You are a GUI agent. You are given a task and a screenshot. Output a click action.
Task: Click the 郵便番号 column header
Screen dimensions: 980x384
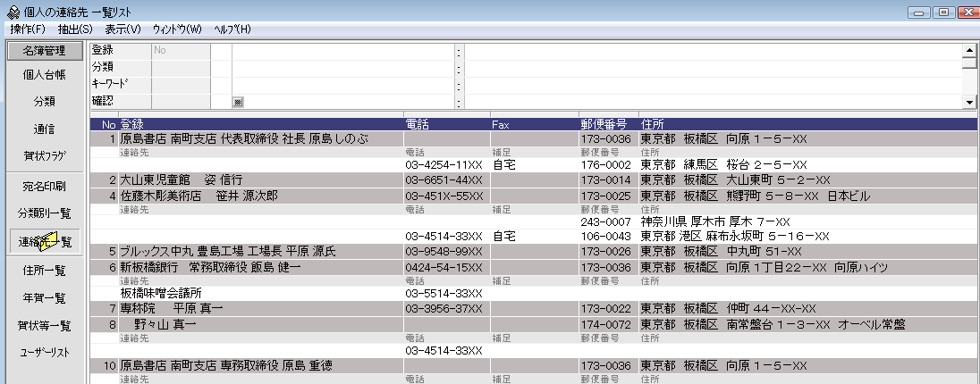coord(604,124)
